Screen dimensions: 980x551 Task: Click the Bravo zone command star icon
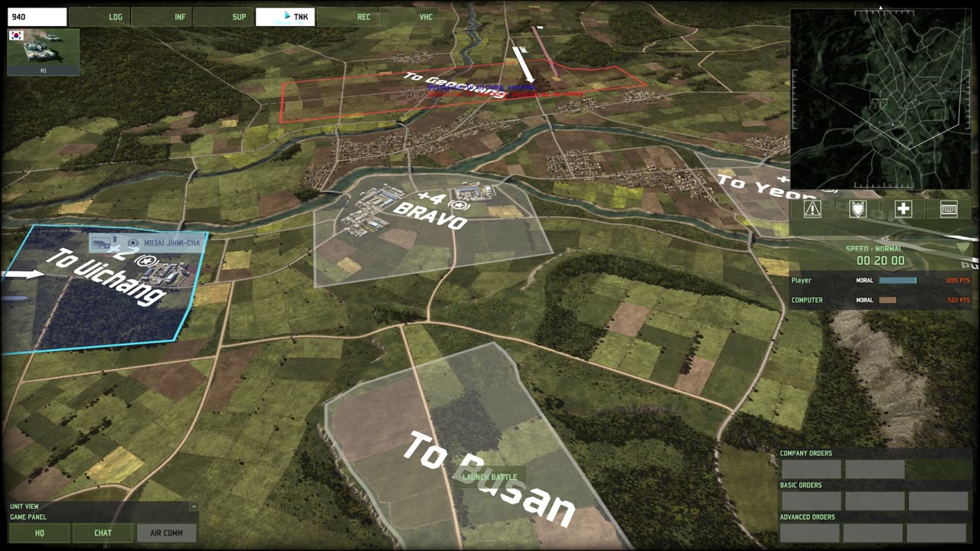click(458, 207)
